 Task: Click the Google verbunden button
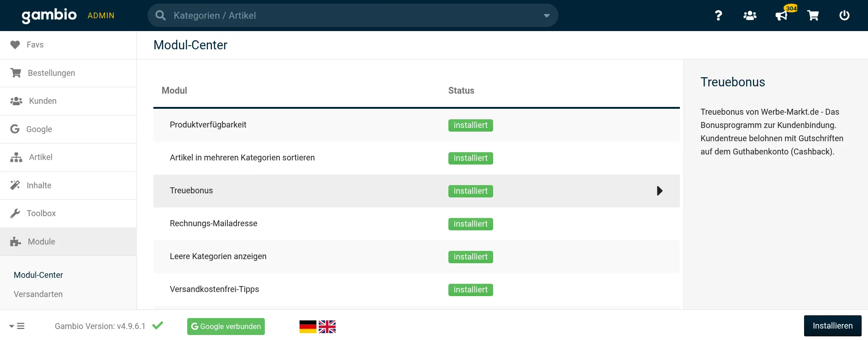pyautogui.click(x=226, y=326)
